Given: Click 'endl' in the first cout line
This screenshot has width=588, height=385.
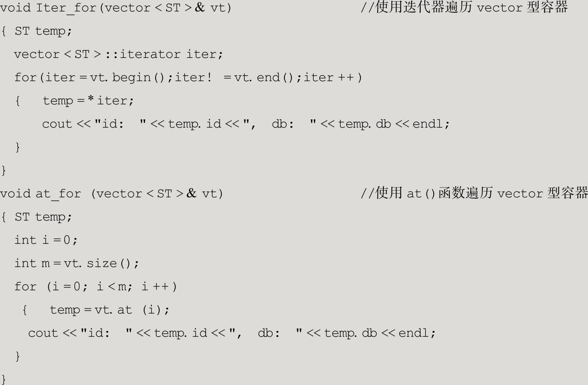Looking at the screenshot, I should pyautogui.click(x=428, y=124).
